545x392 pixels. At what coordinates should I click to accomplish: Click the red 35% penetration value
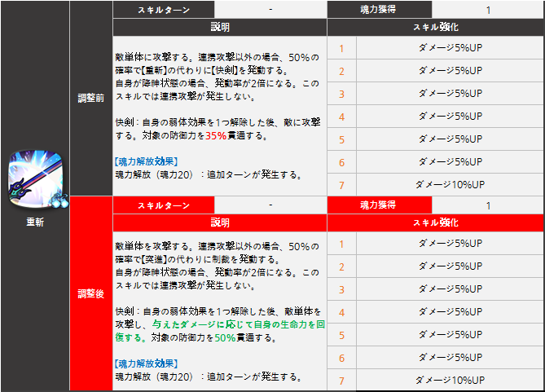(x=216, y=135)
